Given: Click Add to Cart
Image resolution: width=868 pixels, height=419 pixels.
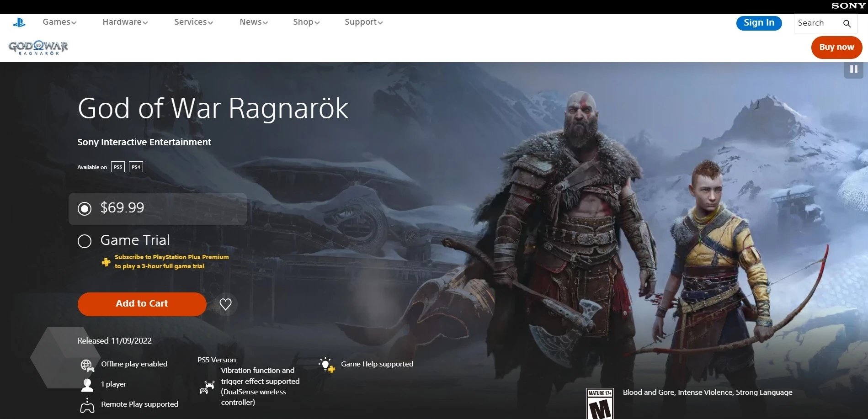Looking at the screenshot, I should [x=142, y=304].
